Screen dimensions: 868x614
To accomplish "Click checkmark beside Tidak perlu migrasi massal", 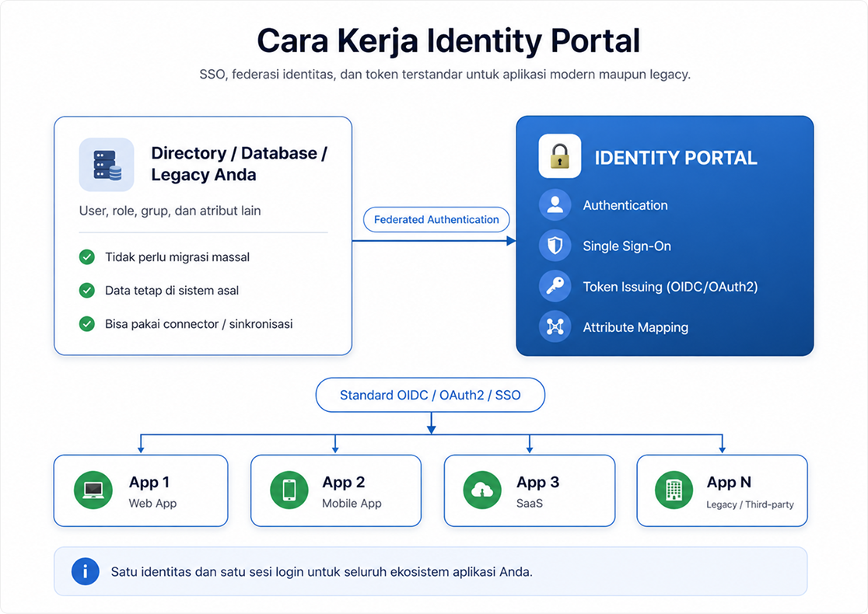I will coord(87,257).
